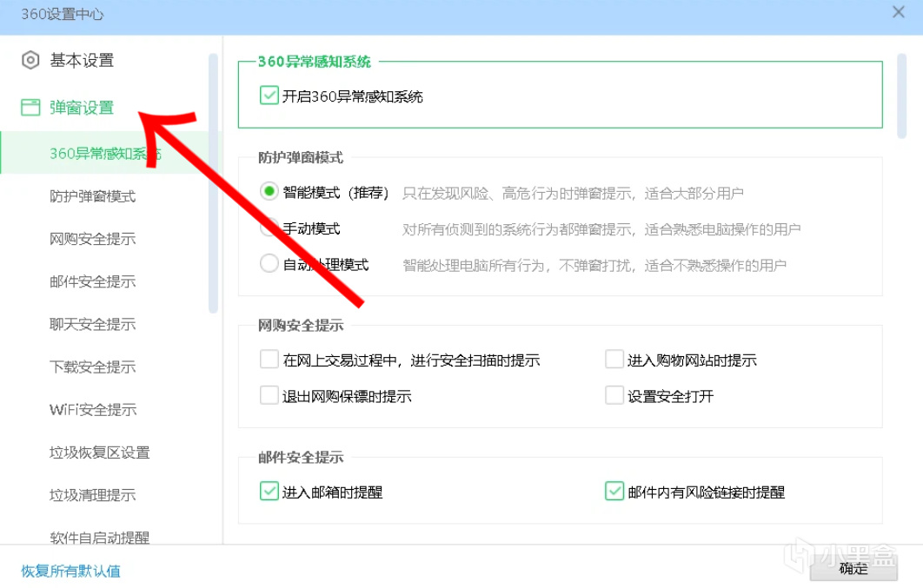
Task: Click the 确定 button
Action: [853, 568]
